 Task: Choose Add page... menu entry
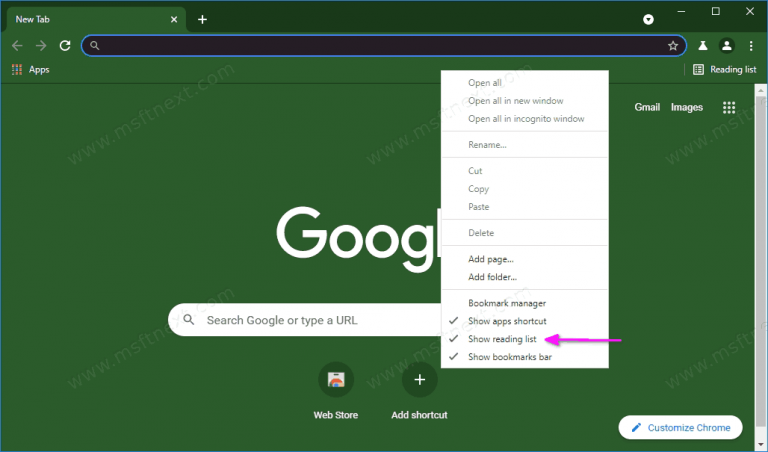(525, 259)
